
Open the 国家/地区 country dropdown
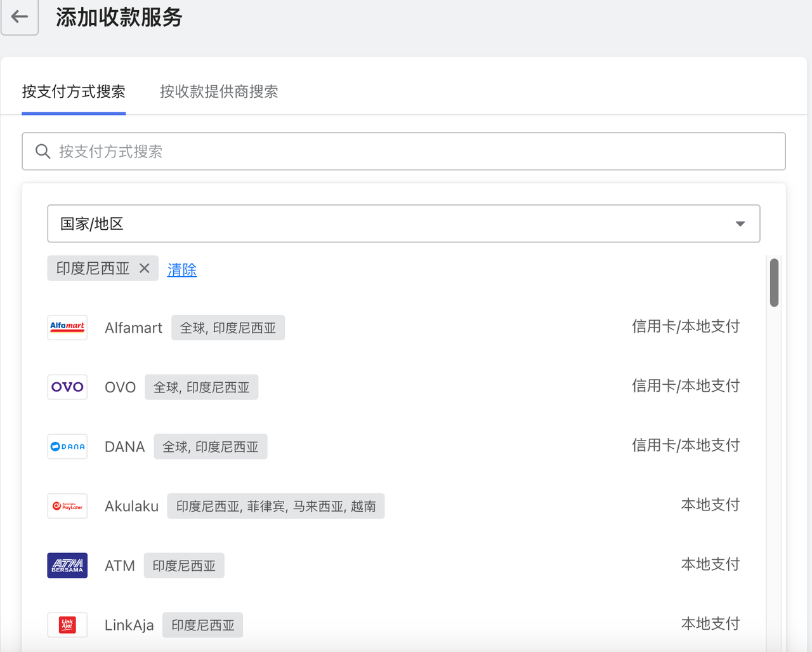(x=403, y=223)
